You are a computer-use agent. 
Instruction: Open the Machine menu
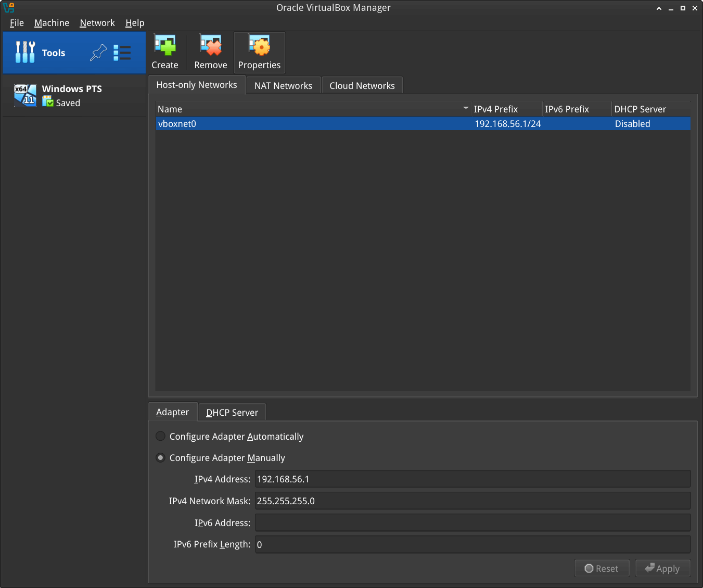[x=52, y=23]
